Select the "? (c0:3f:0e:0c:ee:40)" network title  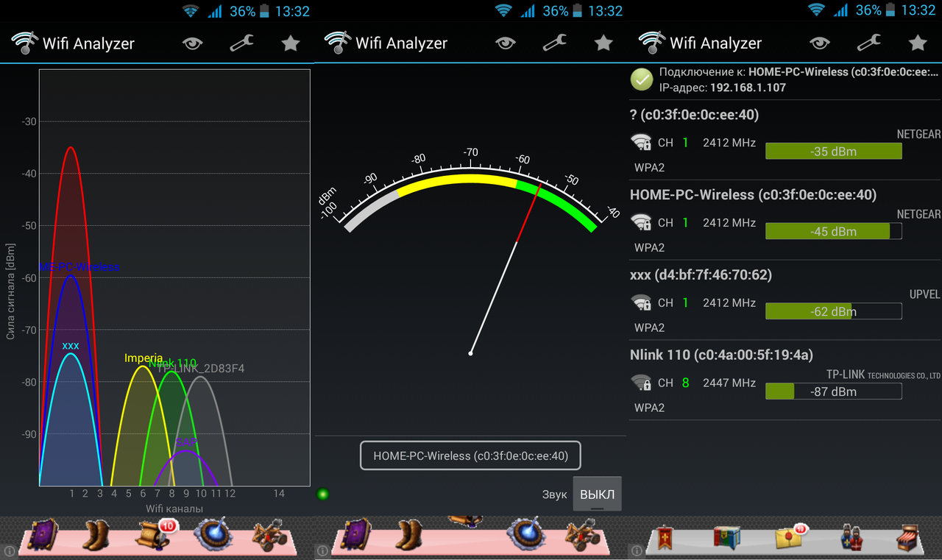[x=695, y=115]
